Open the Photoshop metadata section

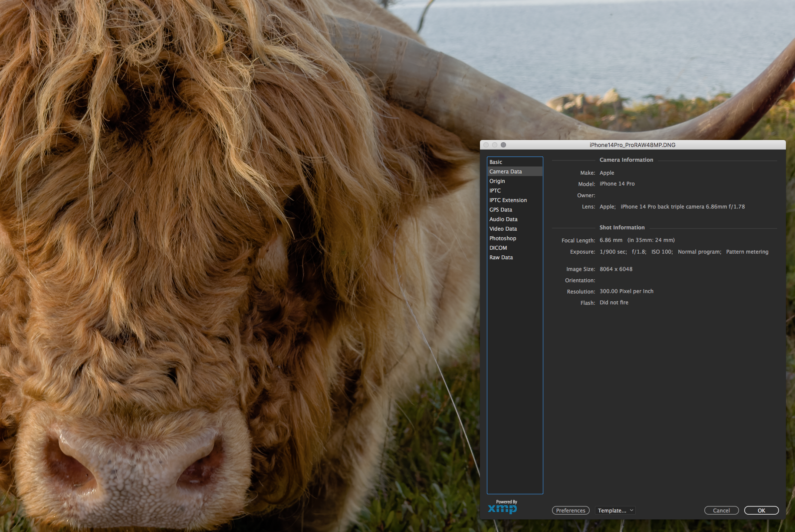click(515, 238)
